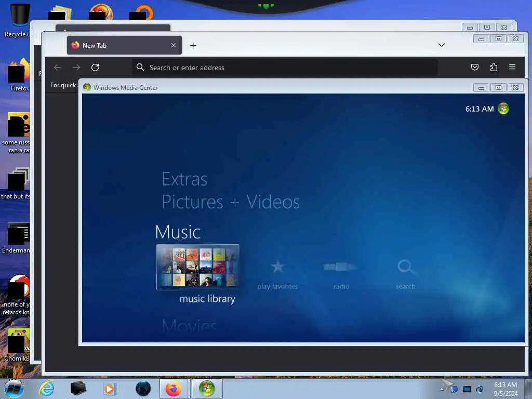Screen dimensions: 532x399
Task: Reload the Firefox page
Action: (95, 68)
